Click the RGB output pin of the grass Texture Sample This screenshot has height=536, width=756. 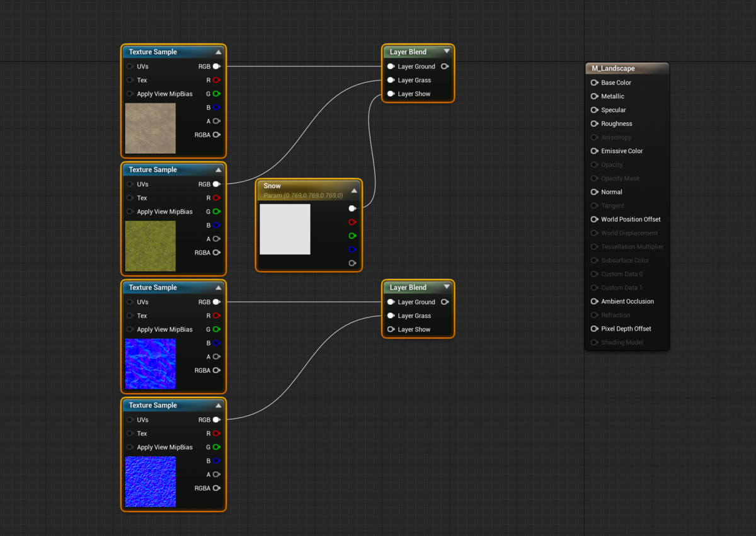click(x=217, y=184)
